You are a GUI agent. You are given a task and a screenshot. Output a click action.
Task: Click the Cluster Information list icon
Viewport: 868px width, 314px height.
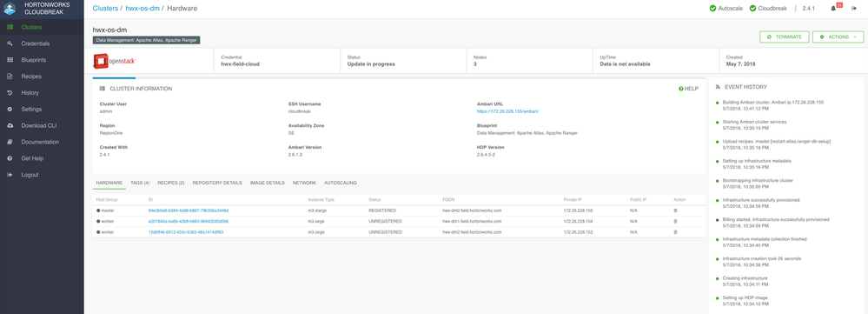[x=102, y=89]
